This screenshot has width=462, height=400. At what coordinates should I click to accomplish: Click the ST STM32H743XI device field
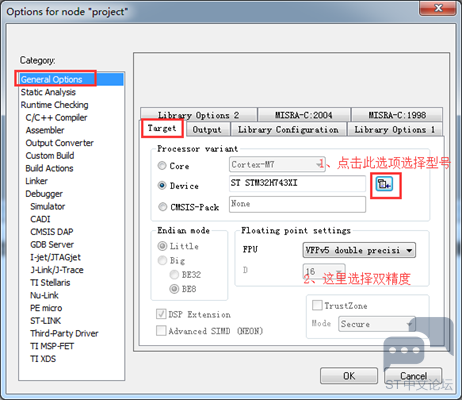[297, 183]
